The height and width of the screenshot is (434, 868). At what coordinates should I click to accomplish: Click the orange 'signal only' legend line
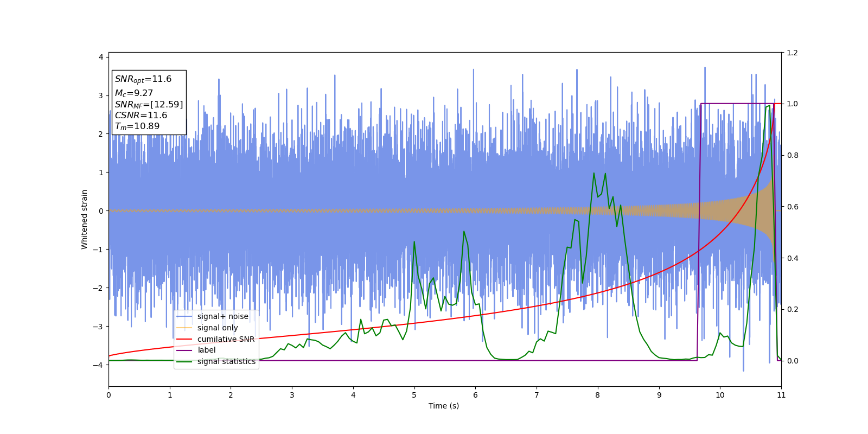tap(184, 328)
